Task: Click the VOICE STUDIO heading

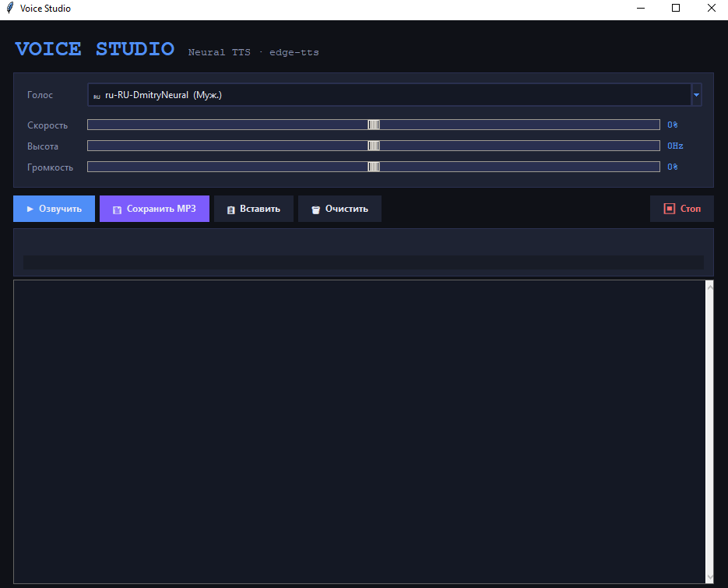Action: pyautogui.click(x=95, y=49)
